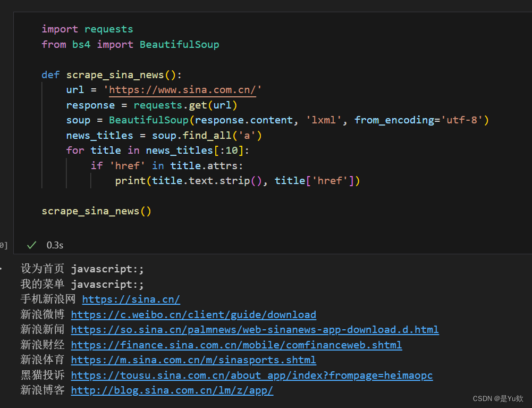Click the green cell execution success checkmark
Viewport: 532px width, 408px height.
tap(31, 245)
